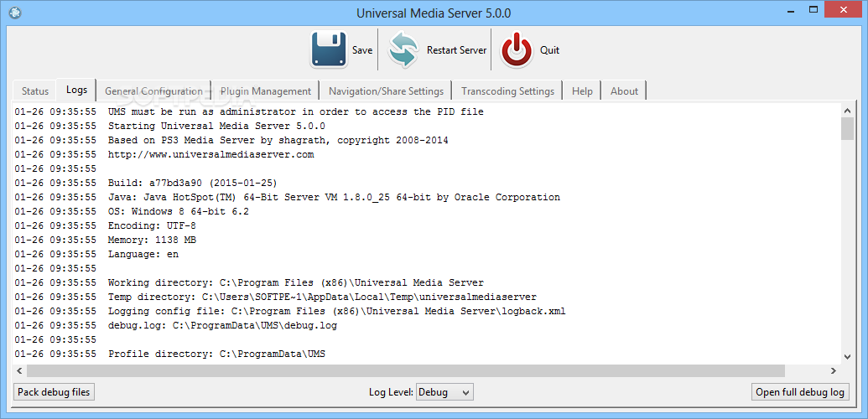
Task: Go to the Plugin Management tab
Action: [x=266, y=91]
